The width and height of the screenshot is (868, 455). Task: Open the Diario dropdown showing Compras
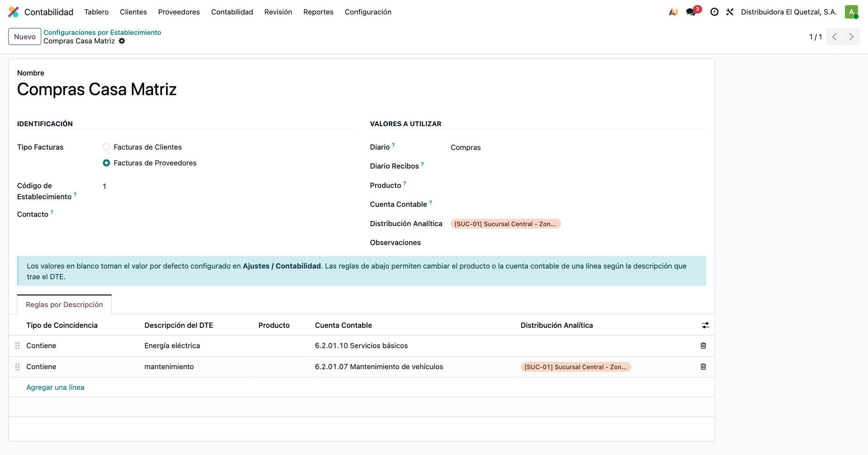coord(578,147)
